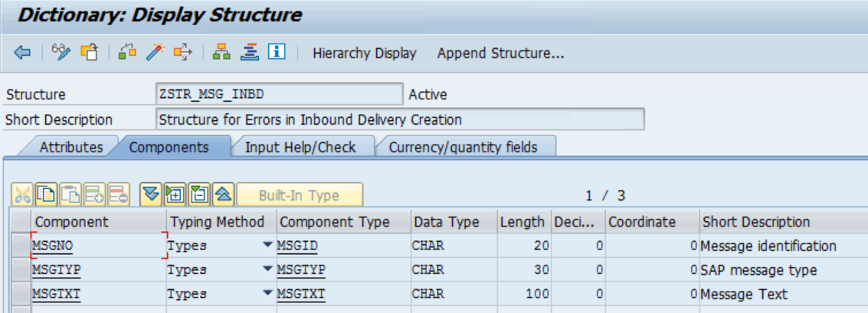
Task: Click the Expand All Includes icon
Action: pos(175,194)
